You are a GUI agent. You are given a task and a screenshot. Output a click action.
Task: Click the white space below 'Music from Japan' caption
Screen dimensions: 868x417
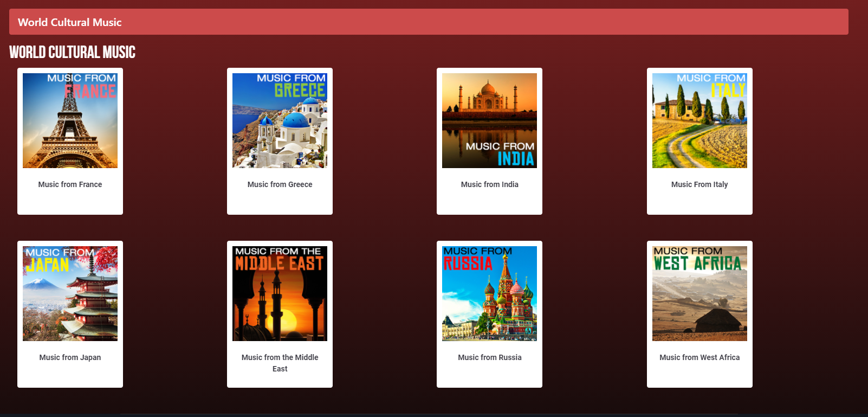[70, 376]
